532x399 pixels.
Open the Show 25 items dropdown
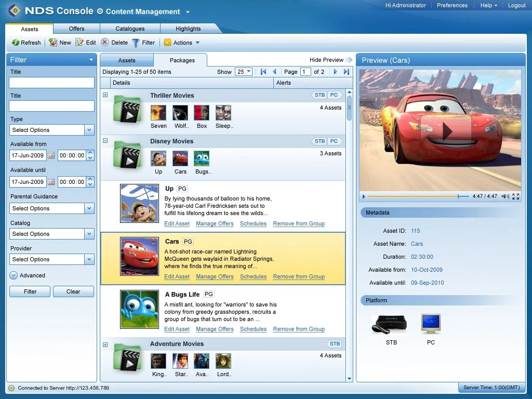tap(243, 72)
